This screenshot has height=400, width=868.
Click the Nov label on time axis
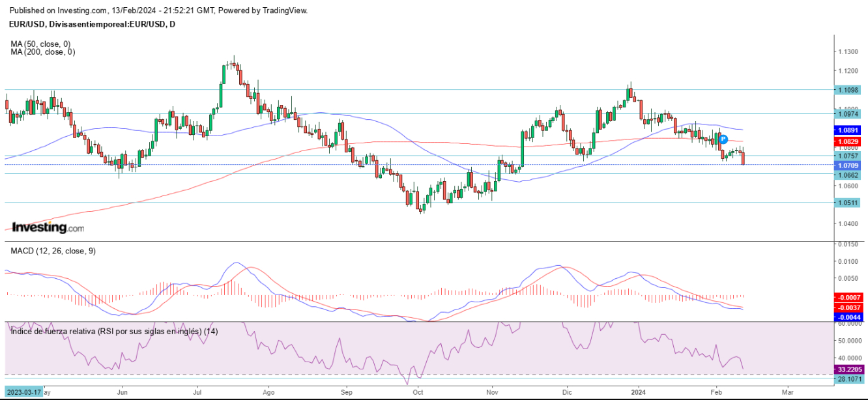click(492, 393)
